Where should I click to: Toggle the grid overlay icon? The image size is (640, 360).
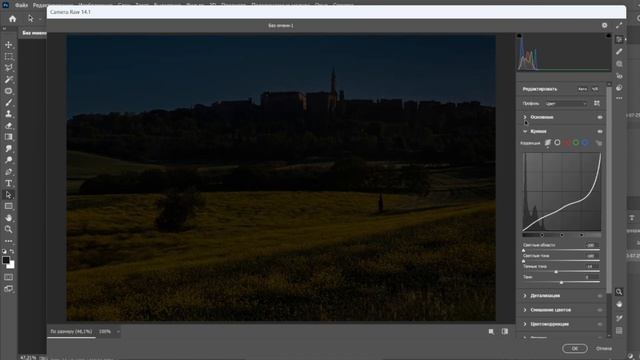point(619,331)
